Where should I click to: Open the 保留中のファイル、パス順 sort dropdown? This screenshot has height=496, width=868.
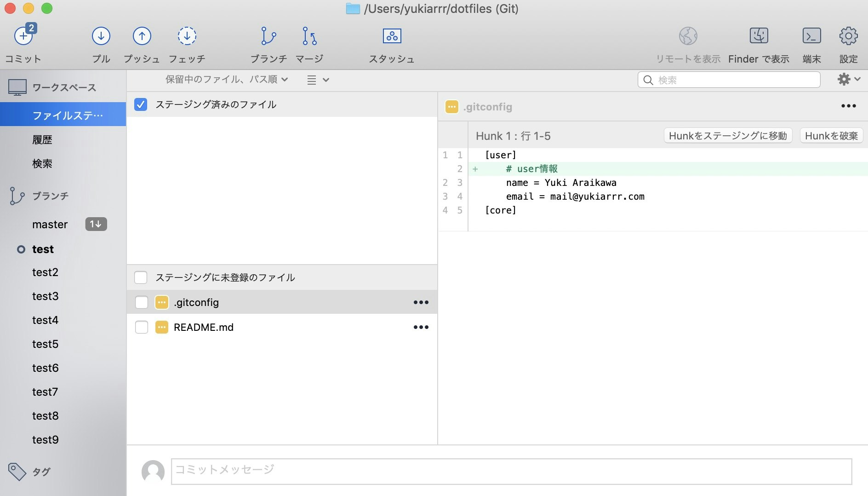point(227,80)
